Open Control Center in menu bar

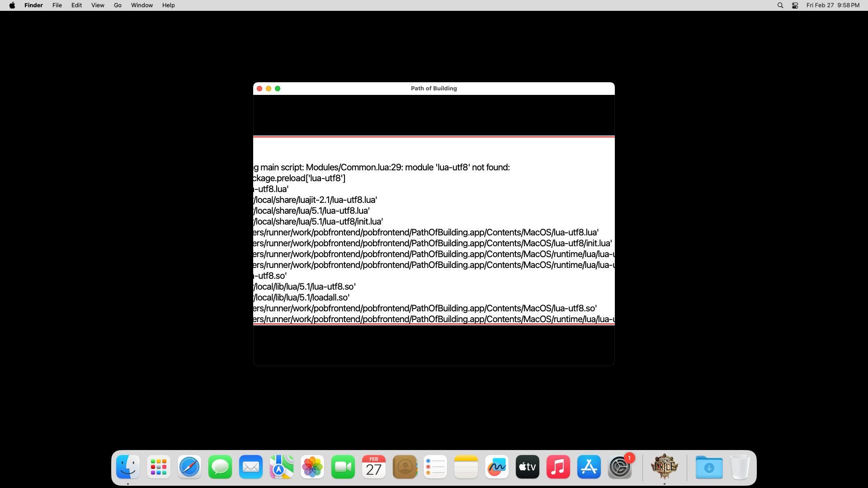click(x=795, y=5)
